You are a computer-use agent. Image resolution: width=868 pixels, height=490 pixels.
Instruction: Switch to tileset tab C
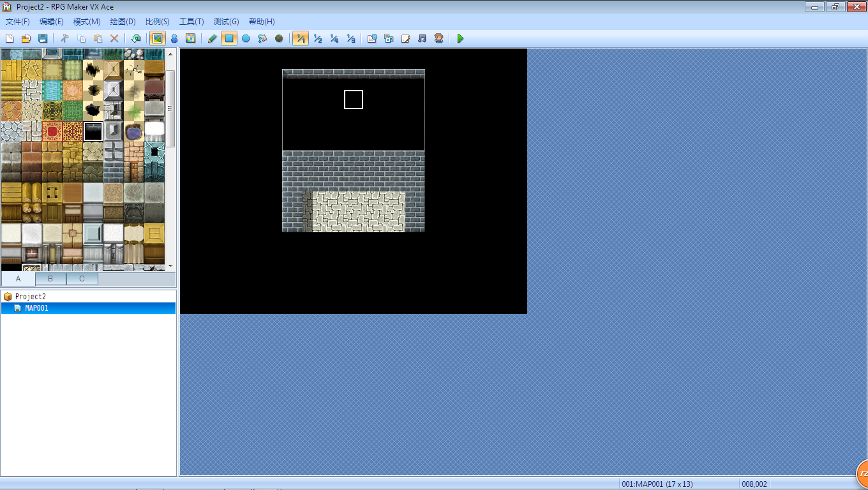(x=82, y=279)
